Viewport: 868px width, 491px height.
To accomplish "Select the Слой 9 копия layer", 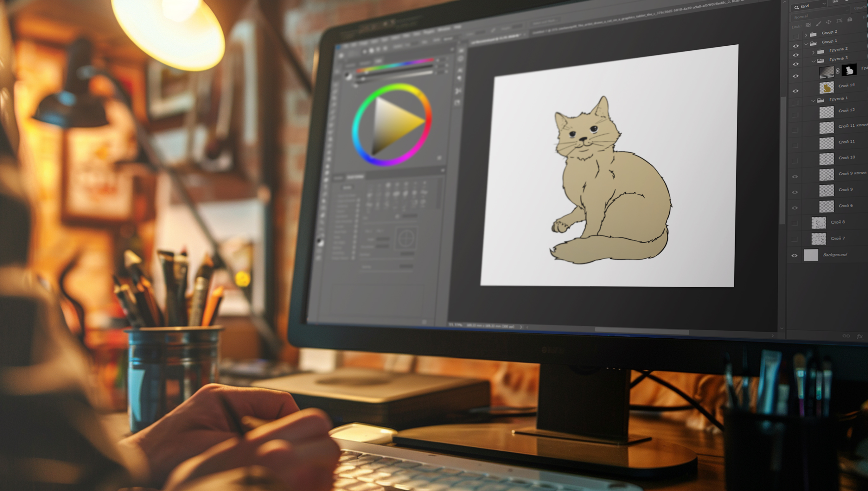I will pyautogui.click(x=852, y=173).
